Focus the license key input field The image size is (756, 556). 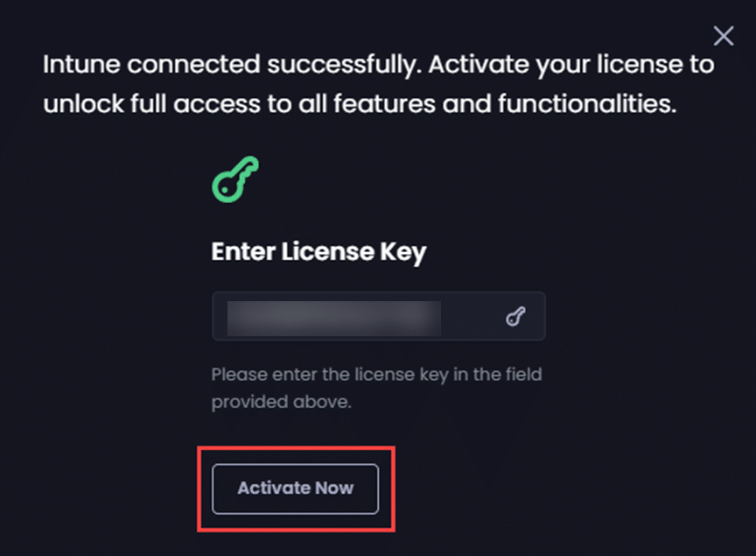472,317
